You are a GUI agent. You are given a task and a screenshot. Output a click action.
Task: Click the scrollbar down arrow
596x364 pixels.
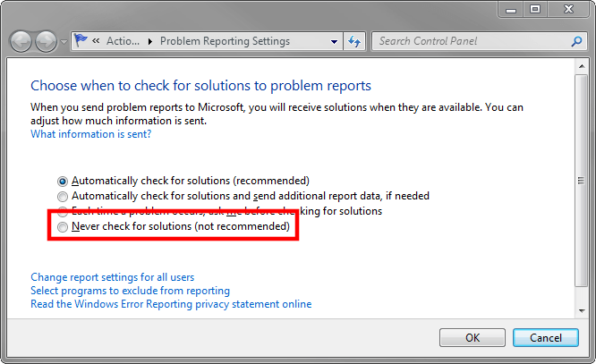pyautogui.click(x=583, y=310)
